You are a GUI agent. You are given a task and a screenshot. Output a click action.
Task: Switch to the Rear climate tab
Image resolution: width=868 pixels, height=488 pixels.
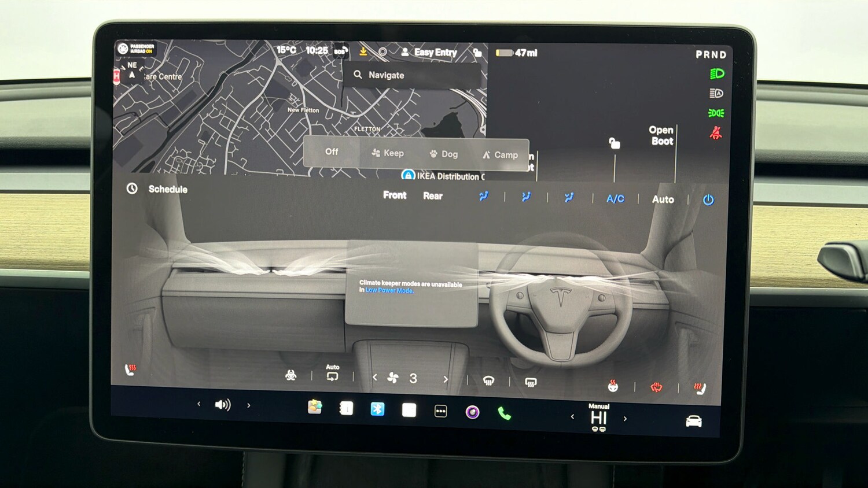pos(433,196)
